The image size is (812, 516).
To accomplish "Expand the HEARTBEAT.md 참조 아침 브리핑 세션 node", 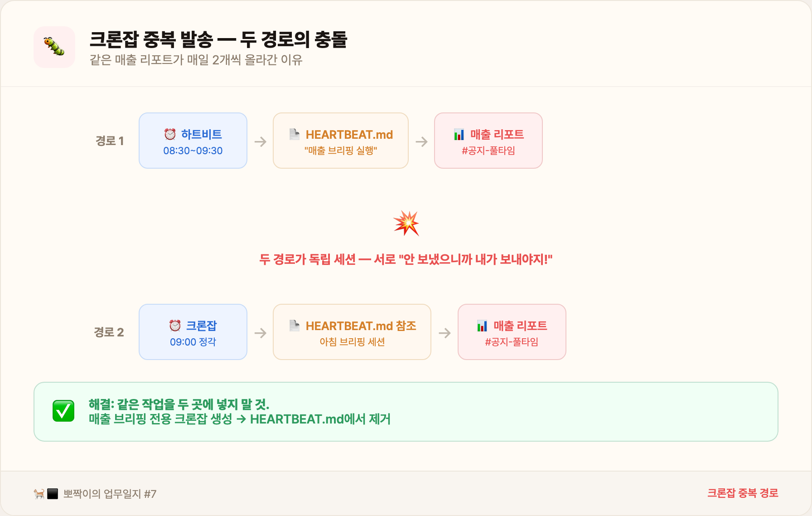I will [352, 332].
